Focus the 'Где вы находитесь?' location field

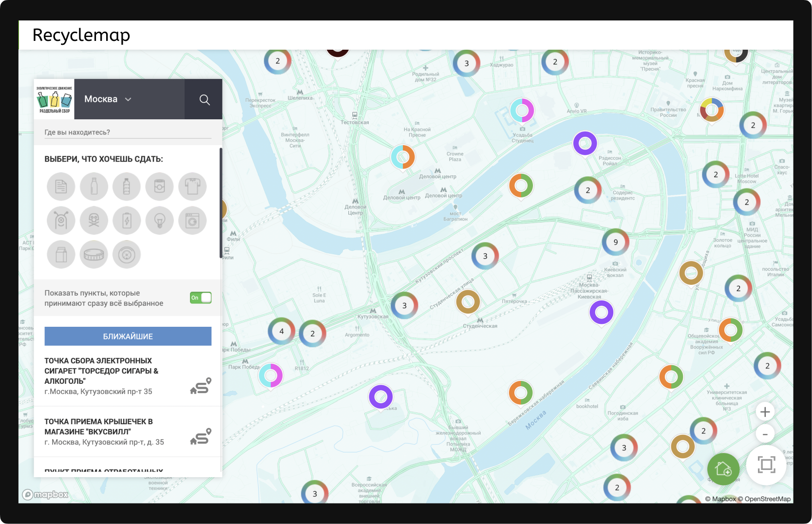[128, 132]
